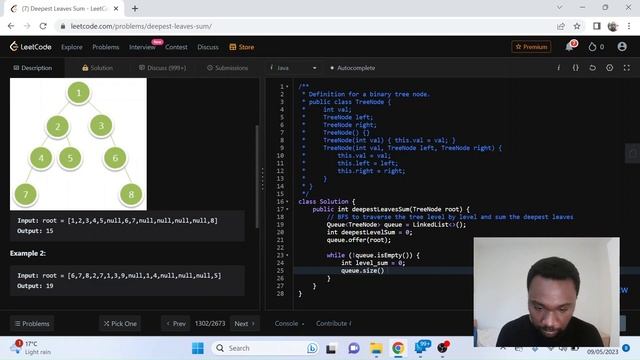The height and width of the screenshot is (360, 640).
Task: Expand the Console panel
Action: coord(289,323)
